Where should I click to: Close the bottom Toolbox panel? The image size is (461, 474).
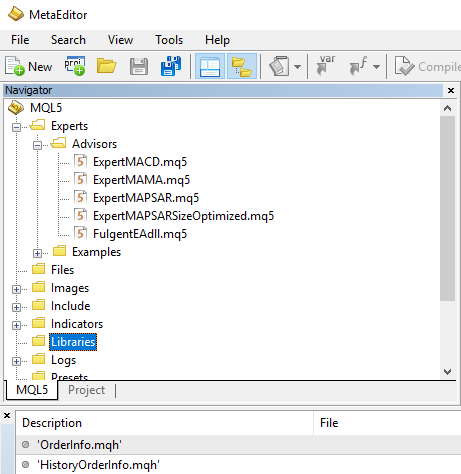coord(7,415)
